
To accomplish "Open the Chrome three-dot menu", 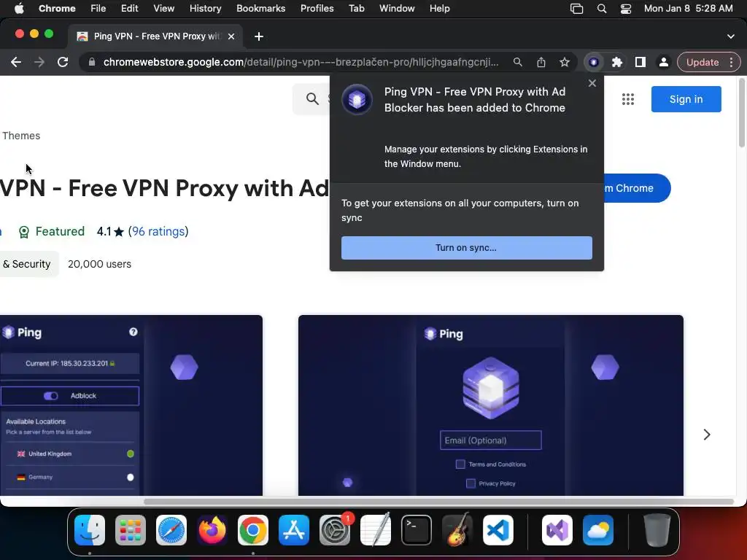I will pos(731,63).
